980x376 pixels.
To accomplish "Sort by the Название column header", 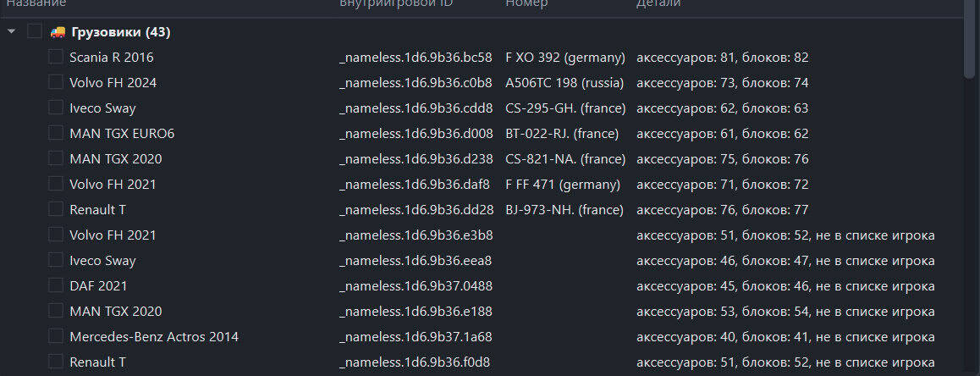I will pyautogui.click(x=36, y=3).
